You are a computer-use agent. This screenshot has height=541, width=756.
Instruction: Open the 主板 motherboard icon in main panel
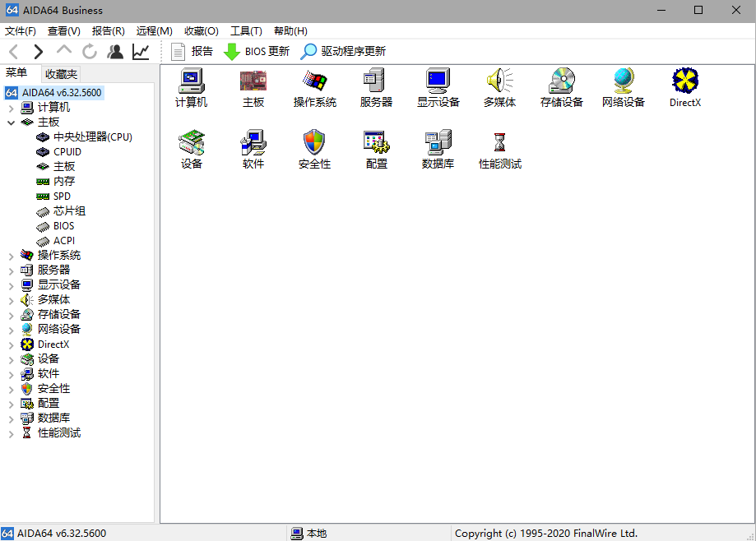[x=253, y=82]
